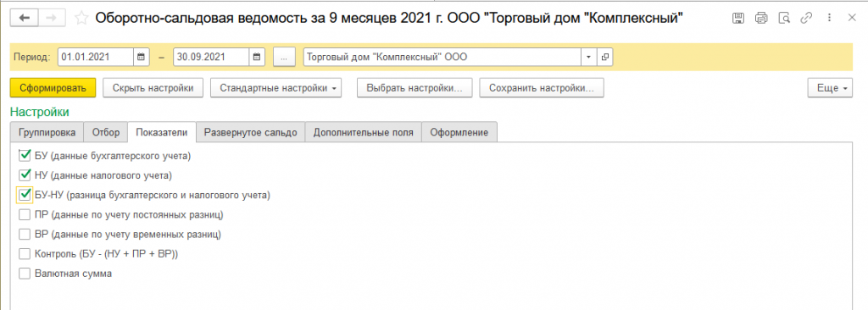Click Скрыть настройки button

(153, 88)
